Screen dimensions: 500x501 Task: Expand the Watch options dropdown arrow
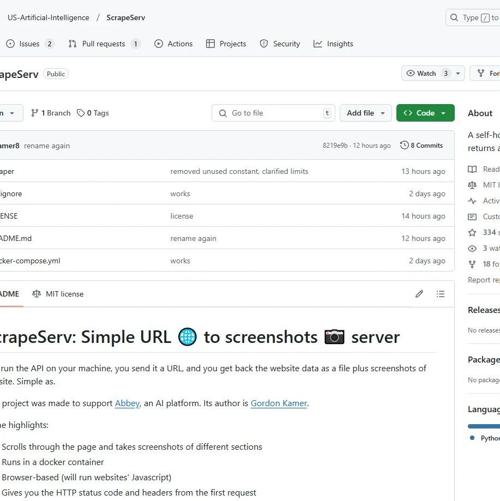[458, 73]
